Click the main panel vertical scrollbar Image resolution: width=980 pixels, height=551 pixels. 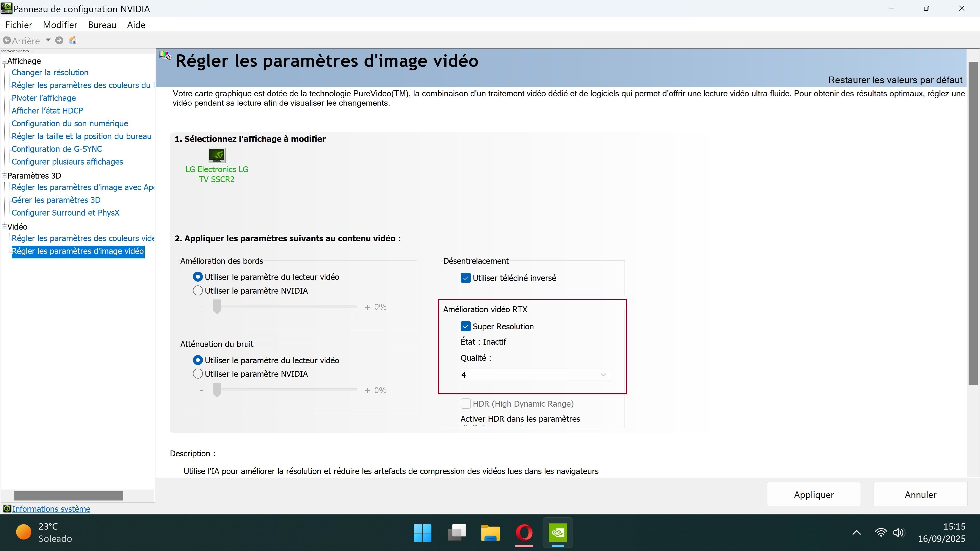[x=973, y=223]
